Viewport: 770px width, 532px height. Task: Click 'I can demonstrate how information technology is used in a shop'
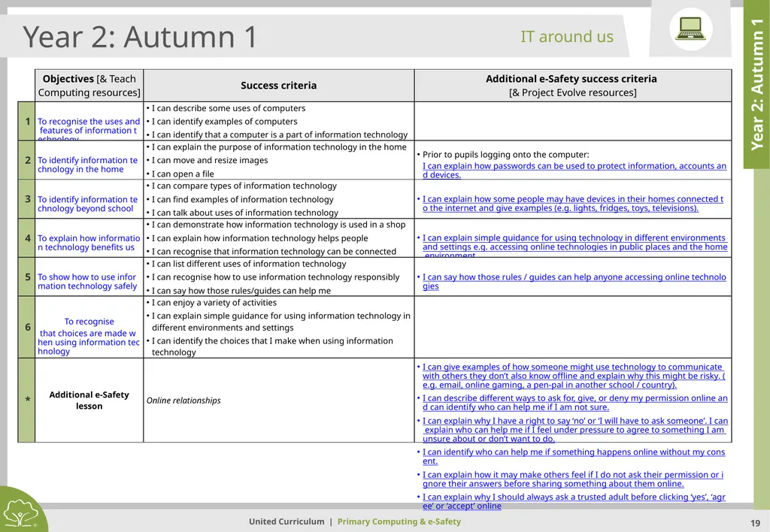point(278,224)
